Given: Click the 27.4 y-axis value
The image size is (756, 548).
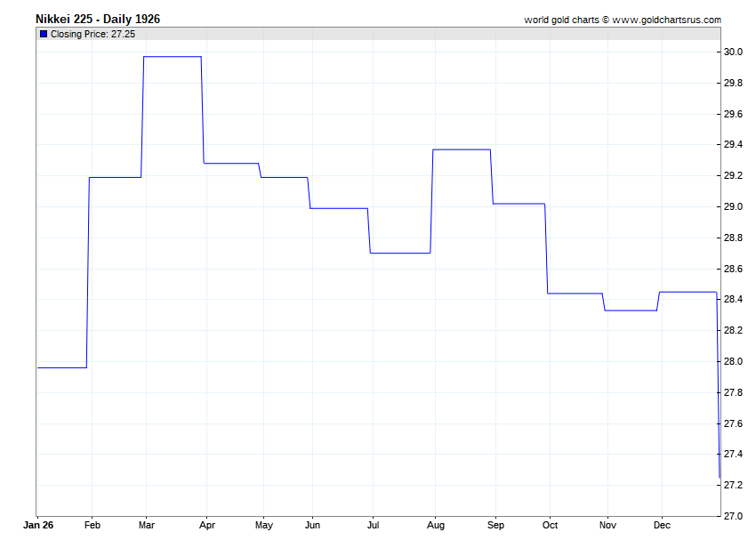Looking at the screenshot, I should (x=733, y=454).
